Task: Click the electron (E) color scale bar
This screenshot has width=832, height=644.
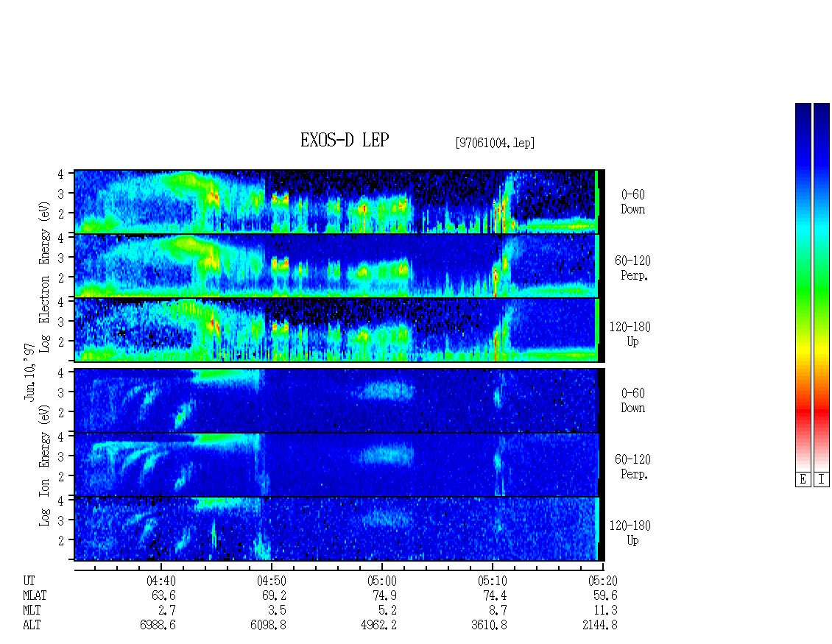Action: coord(803,286)
